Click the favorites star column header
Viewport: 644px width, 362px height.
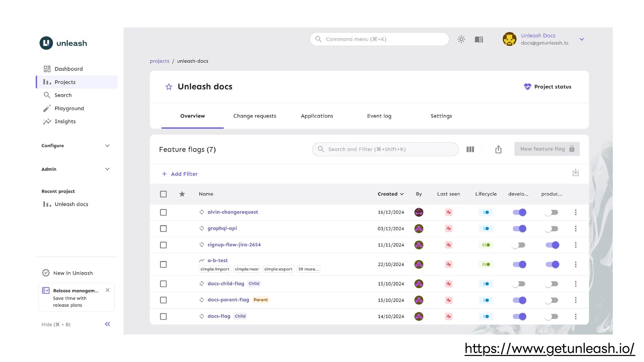(182, 194)
